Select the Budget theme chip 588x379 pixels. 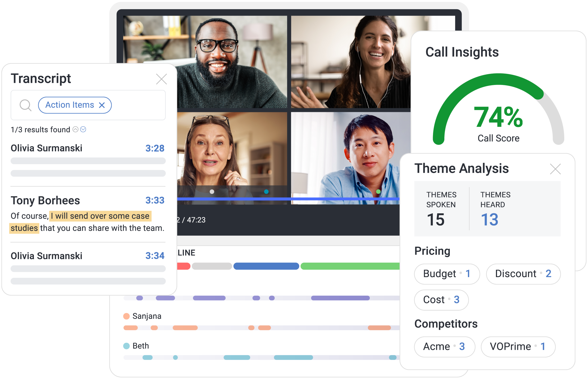coord(446,274)
